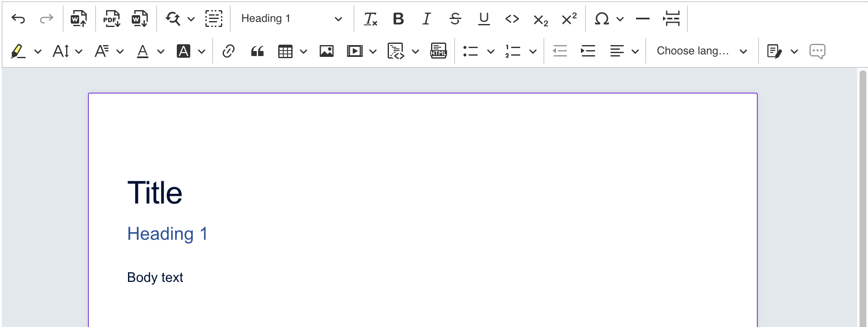868x327 pixels.
Task: Toggle Subscript formatting
Action: coord(541,20)
